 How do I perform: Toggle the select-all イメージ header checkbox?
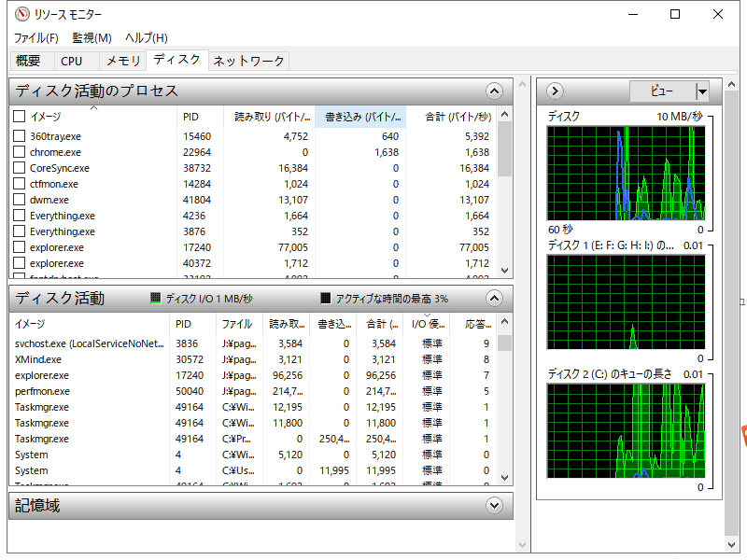pos(19,117)
